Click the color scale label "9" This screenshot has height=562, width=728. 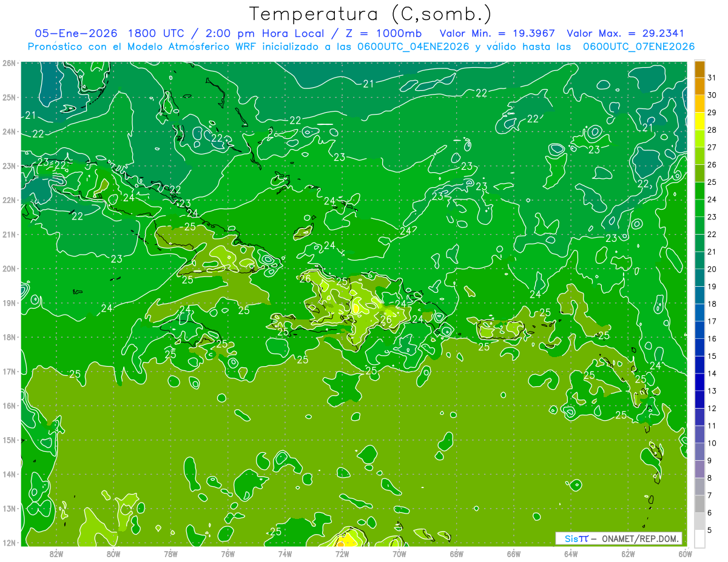point(710,461)
